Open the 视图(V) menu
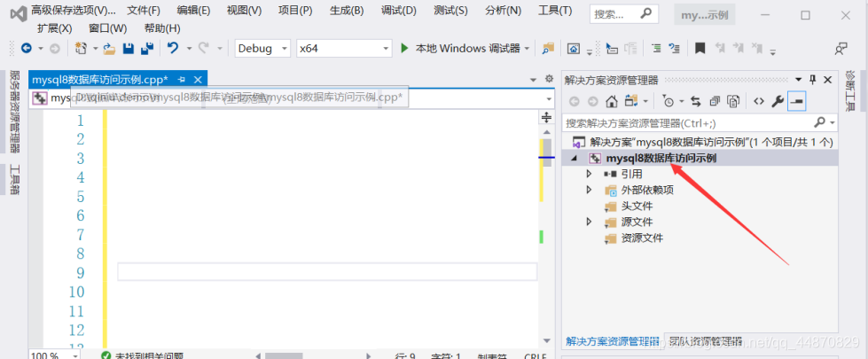 244,11
